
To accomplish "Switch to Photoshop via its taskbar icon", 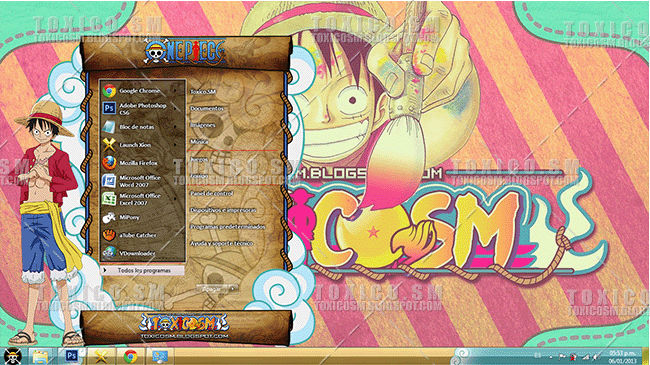I will coord(72,356).
